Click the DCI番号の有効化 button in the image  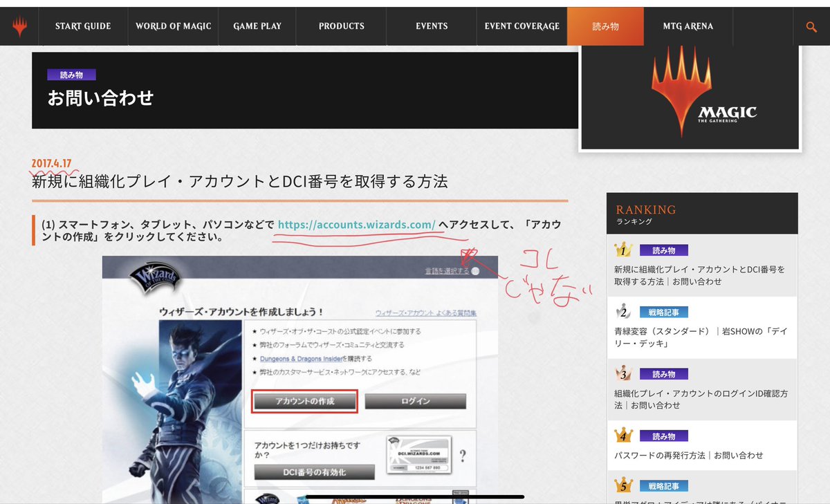tap(315, 472)
